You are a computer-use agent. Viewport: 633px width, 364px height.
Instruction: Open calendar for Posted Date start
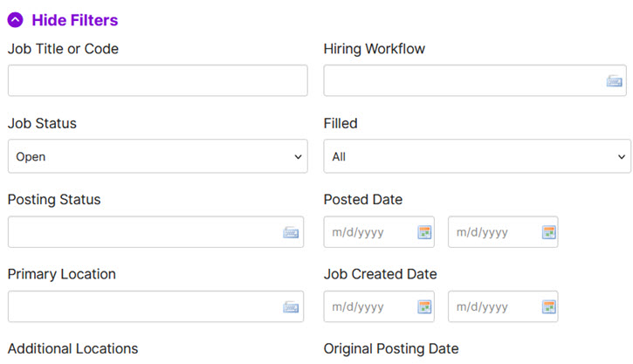pos(424,232)
